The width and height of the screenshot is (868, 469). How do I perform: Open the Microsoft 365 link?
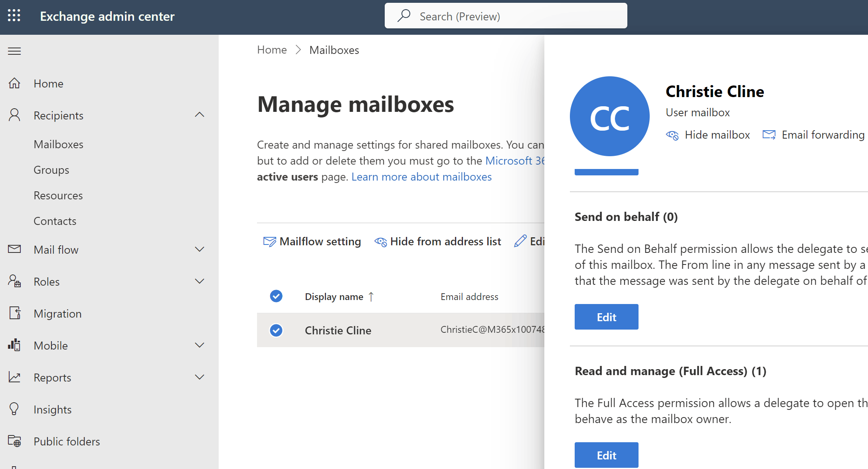pyautogui.click(x=515, y=161)
